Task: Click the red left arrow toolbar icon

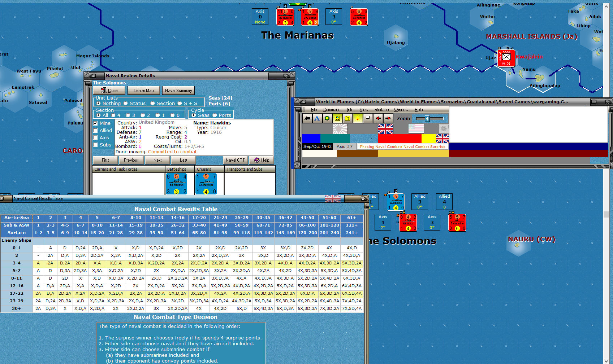Action: point(378,118)
